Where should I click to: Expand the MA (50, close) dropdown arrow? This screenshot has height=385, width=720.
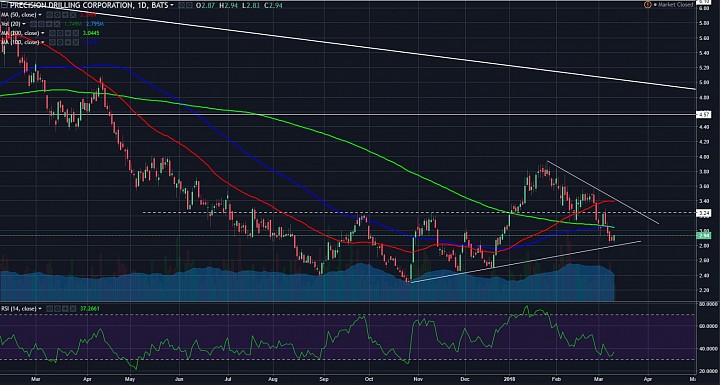click(40, 15)
